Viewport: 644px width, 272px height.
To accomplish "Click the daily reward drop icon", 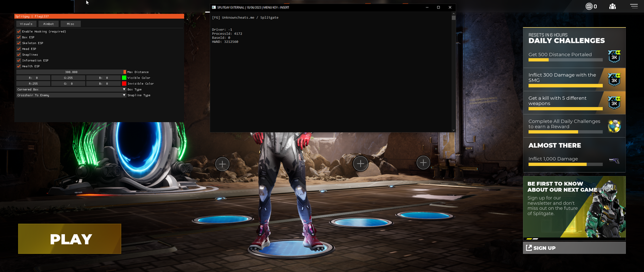I will click(614, 126).
